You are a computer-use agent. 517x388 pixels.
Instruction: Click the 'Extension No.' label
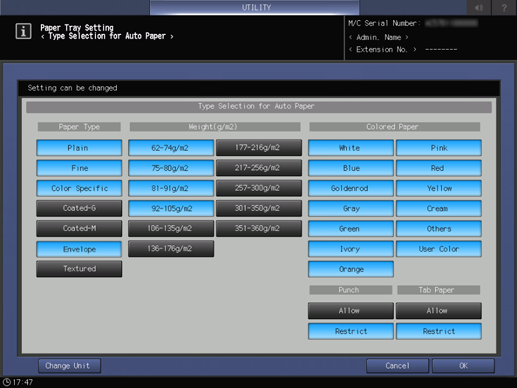(382, 50)
